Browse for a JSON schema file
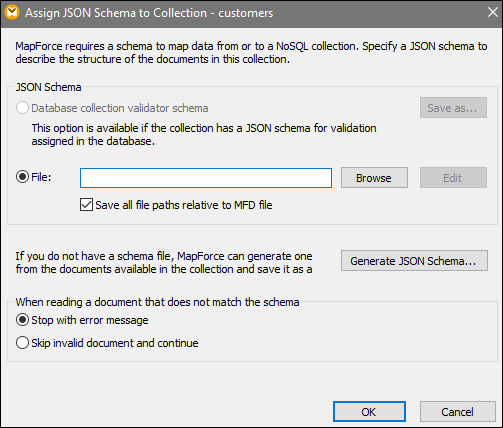The width and height of the screenshot is (503, 428). click(x=374, y=178)
